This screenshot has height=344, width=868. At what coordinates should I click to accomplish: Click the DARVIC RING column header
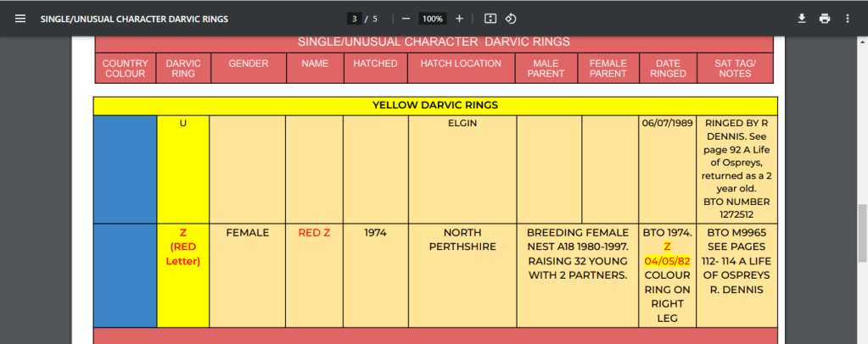click(182, 69)
